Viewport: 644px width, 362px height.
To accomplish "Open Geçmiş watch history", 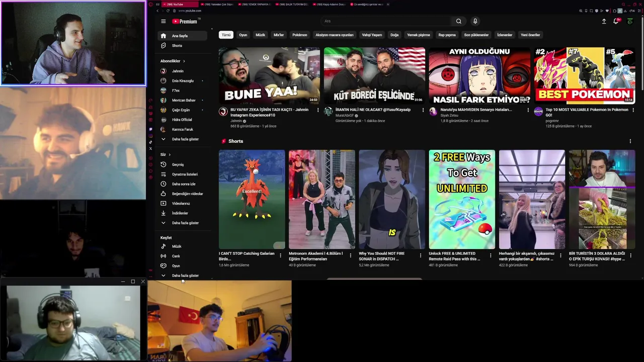I will tap(183, 164).
